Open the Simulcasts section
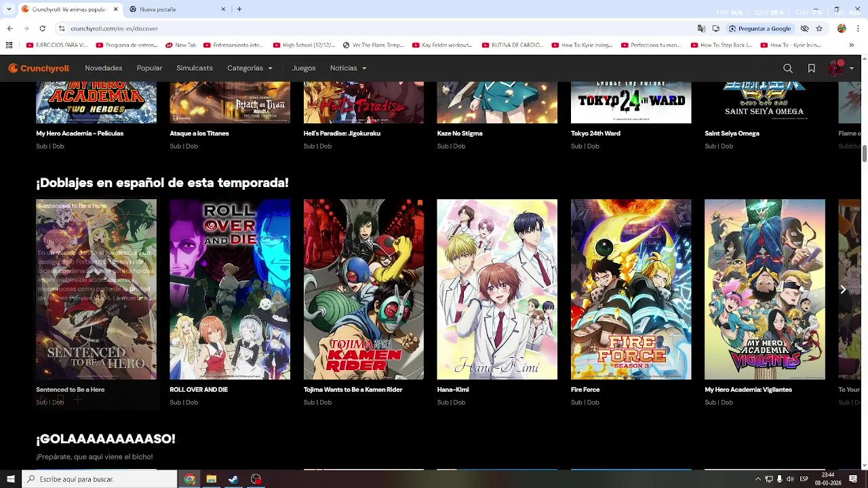 click(x=195, y=68)
